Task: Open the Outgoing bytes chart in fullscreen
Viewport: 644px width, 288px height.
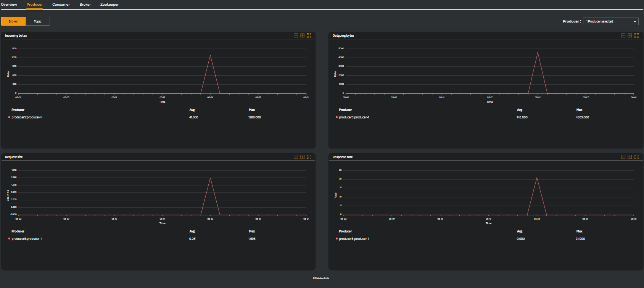Action: point(637,36)
